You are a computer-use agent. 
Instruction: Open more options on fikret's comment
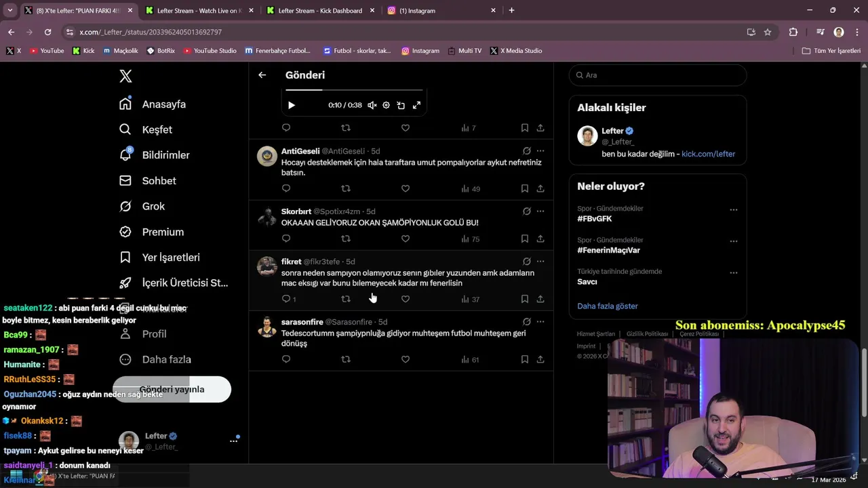click(540, 262)
